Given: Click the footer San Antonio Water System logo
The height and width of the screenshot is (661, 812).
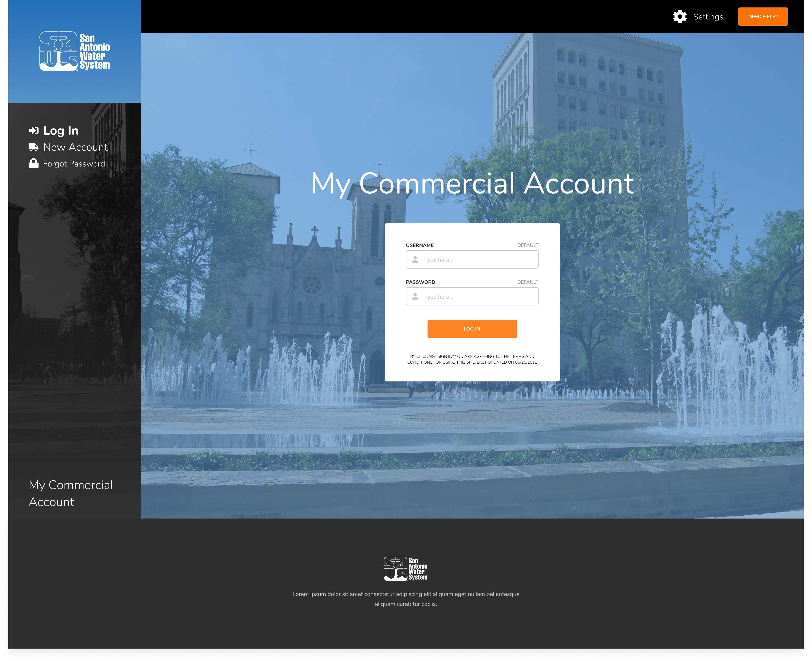Looking at the screenshot, I should (406, 568).
